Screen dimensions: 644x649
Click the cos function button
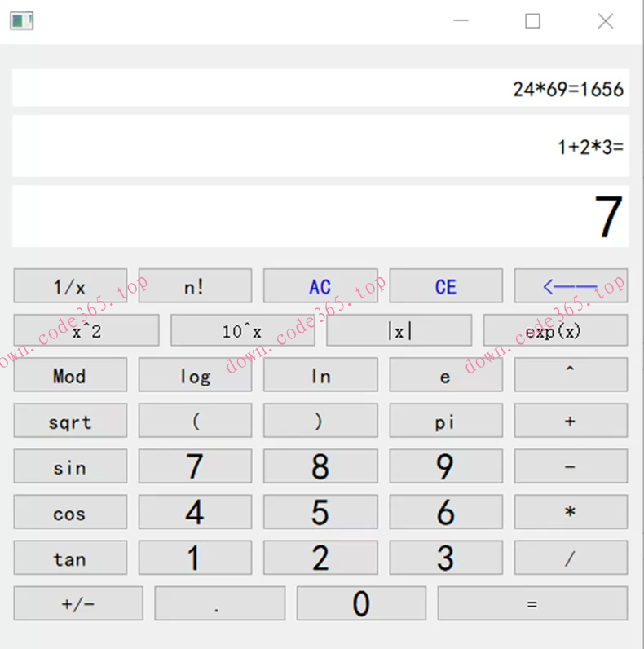click(x=70, y=511)
